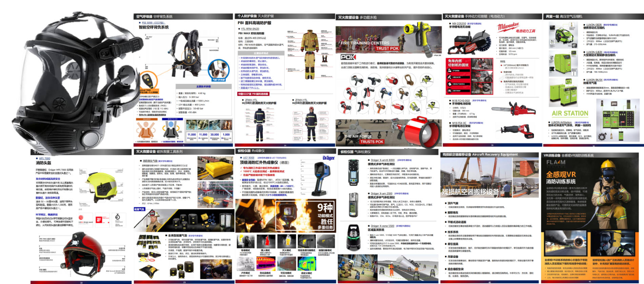This screenshot has height=284, width=644.
Task: Select the Dräger X-zone 5500 link
Action: [382, 226]
